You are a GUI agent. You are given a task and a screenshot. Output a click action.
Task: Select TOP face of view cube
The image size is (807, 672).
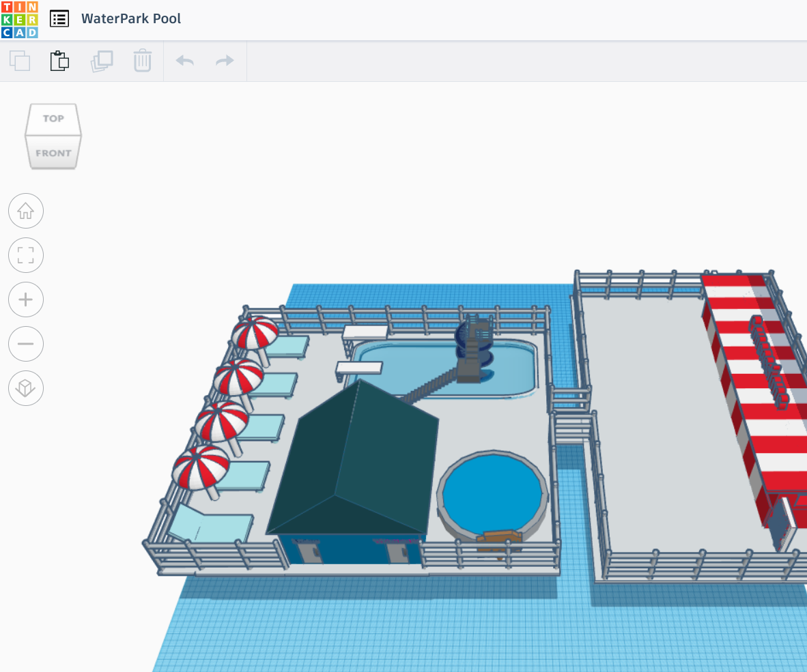53,119
